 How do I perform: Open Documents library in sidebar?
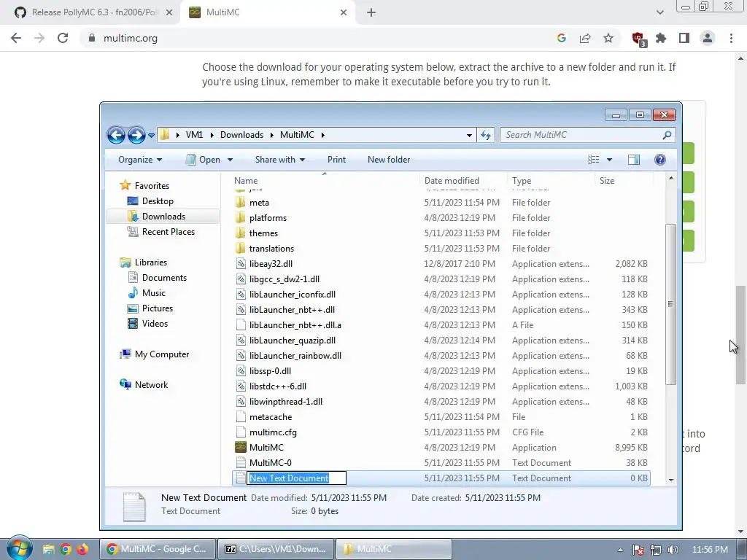164,278
